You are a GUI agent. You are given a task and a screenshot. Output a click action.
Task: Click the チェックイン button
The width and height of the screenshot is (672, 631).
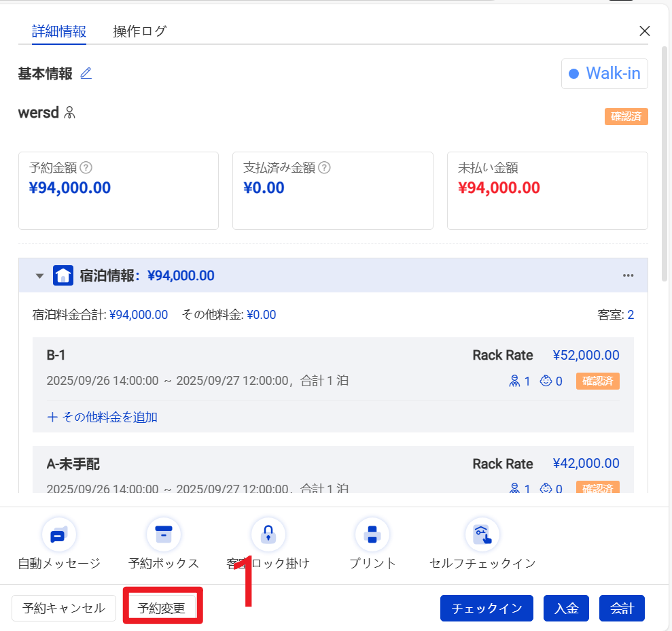pyautogui.click(x=487, y=608)
